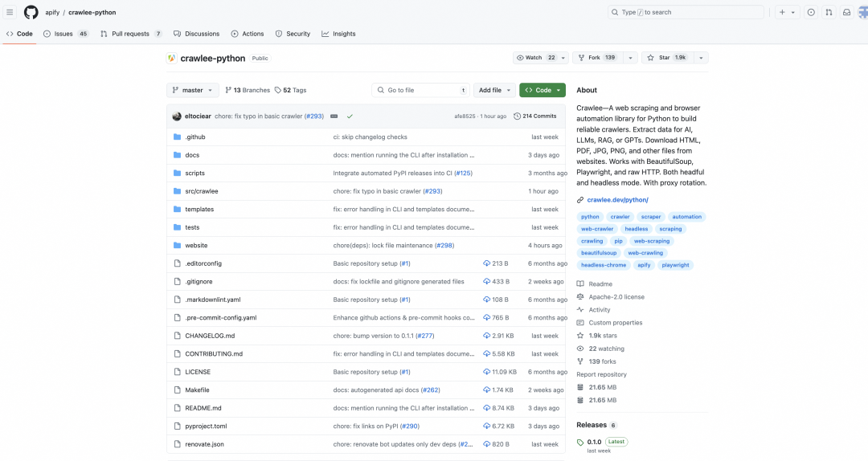The height and width of the screenshot is (461, 868).
Task: Open the src/crawlee folder
Action: click(202, 191)
